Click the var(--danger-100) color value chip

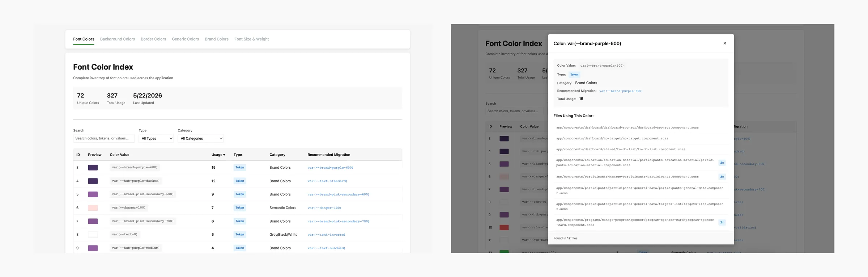129,207
